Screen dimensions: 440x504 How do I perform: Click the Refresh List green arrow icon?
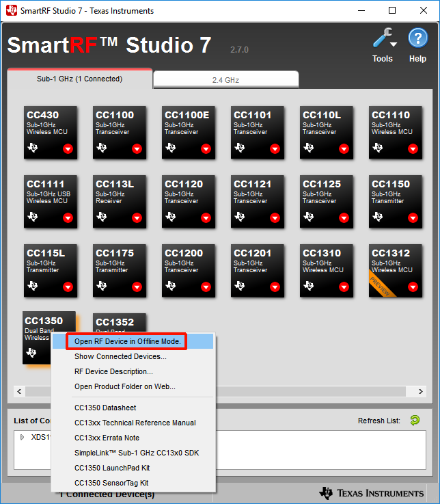[415, 421]
